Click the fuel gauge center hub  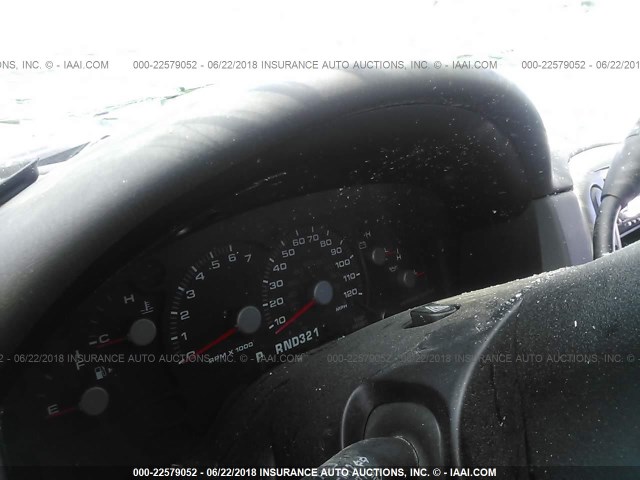click(x=94, y=401)
